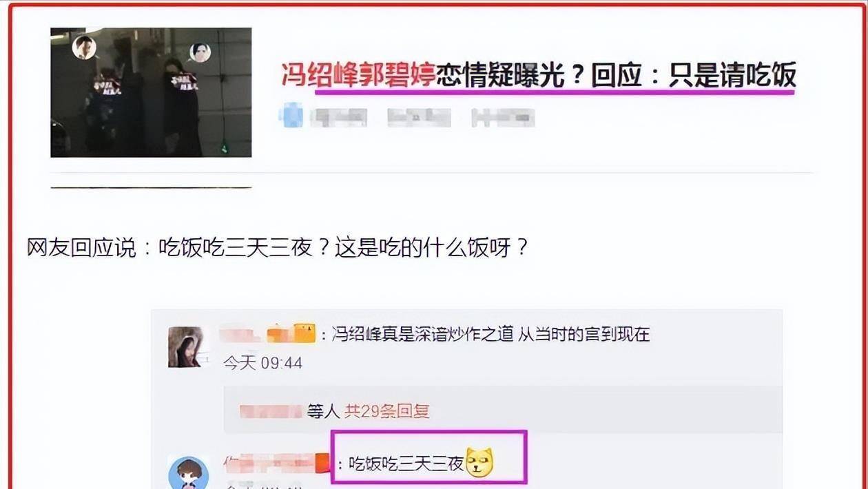Click the first commenter's blurred username
The height and width of the screenshot is (489, 868).
(x=241, y=334)
